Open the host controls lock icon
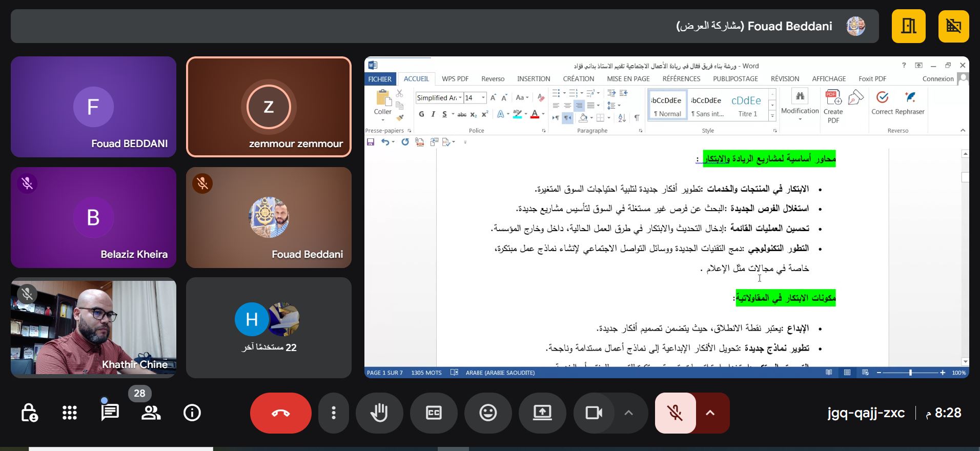 point(29,413)
